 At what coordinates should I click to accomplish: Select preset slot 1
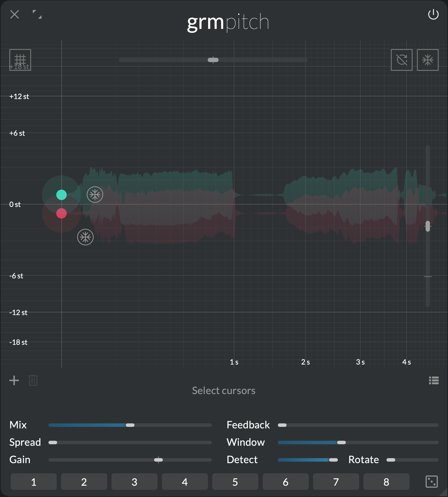[34, 482]
